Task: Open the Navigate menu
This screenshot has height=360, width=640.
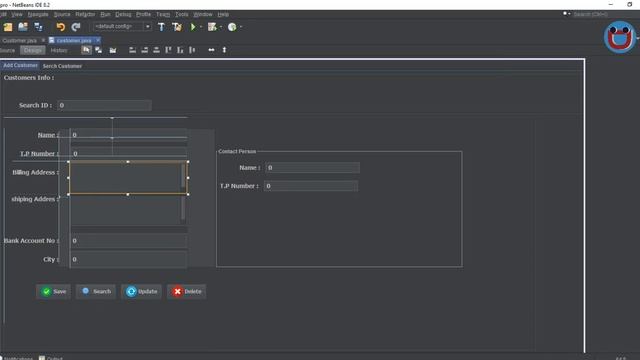Action: tap(38, 14)
